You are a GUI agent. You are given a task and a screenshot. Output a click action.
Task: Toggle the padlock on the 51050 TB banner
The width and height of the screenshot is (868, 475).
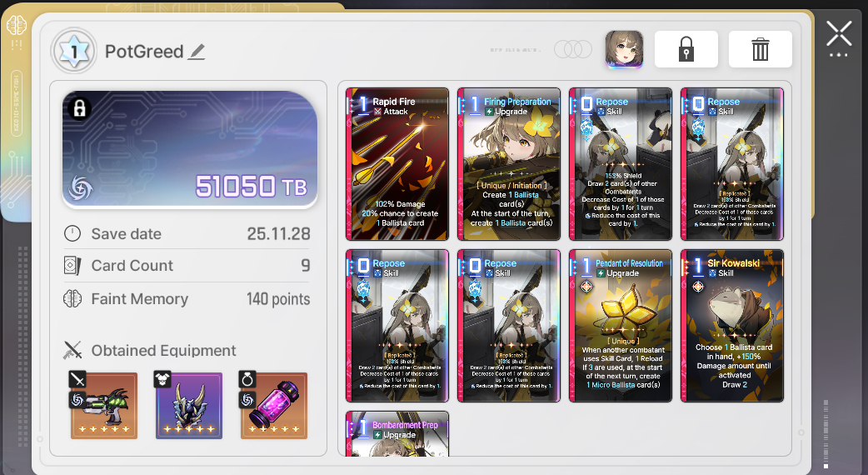tap(79, 108)
